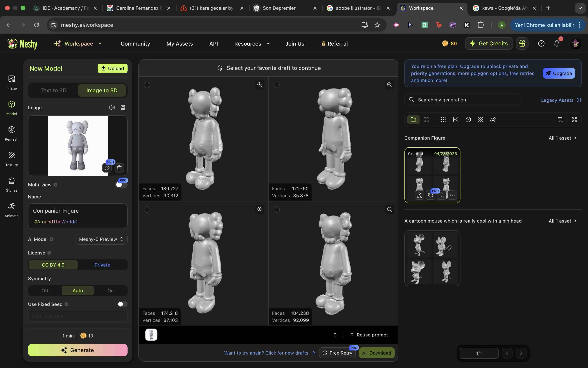Select the draft with 180.727 faces radio

(x=147, y=85)
